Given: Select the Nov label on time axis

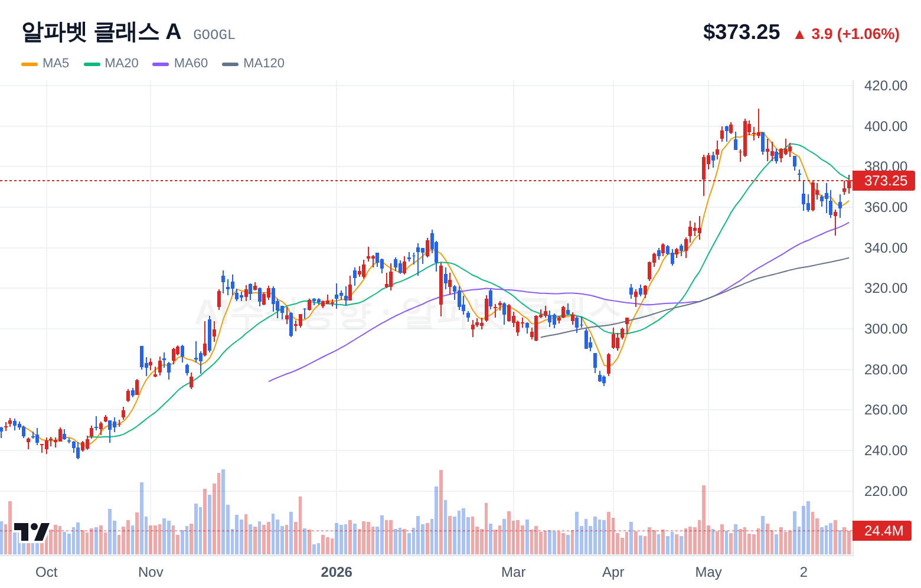Looking at the screenshot, I should 151,572.
